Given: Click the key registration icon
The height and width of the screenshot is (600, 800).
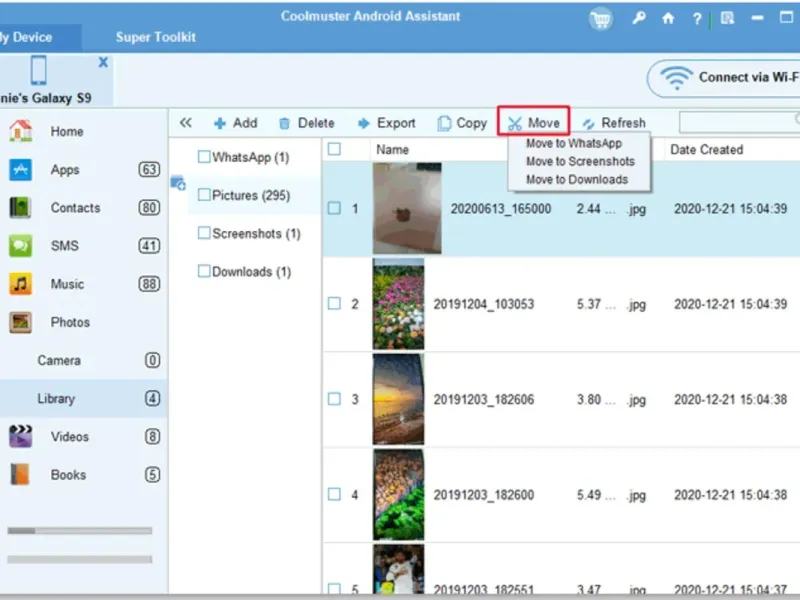Looking at the screenshot, I should click(639, 19).
